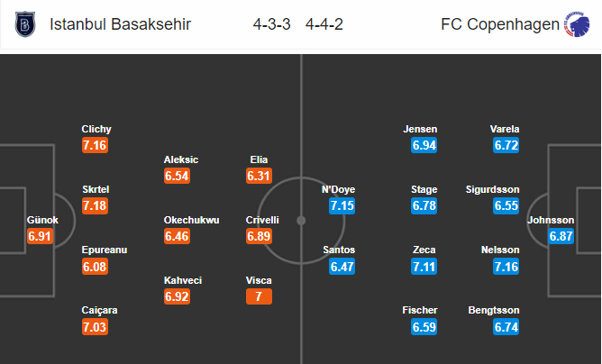
Task: Click Epureanu's 6.08 rating badge
Action: (95, 266)
